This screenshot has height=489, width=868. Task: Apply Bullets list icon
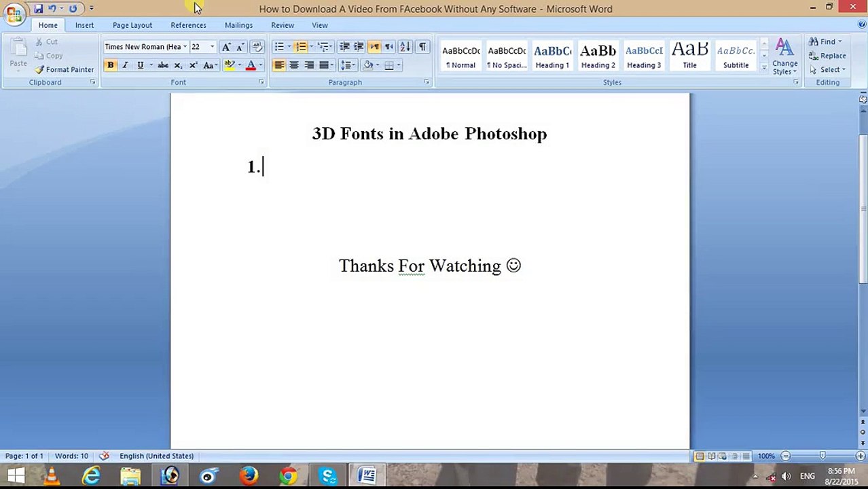click(x=279, y=47)
